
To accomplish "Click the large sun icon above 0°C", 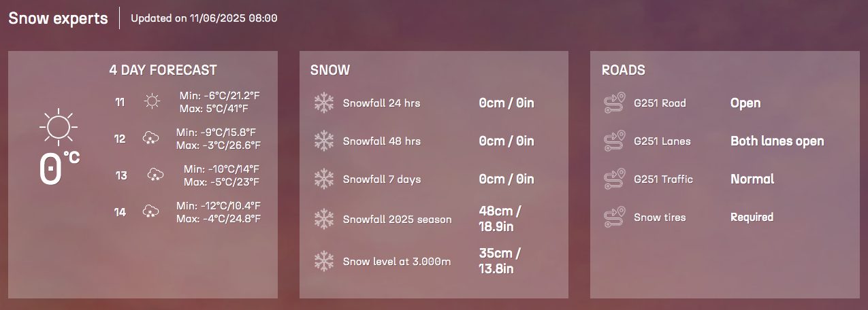I will pos(59,126).
